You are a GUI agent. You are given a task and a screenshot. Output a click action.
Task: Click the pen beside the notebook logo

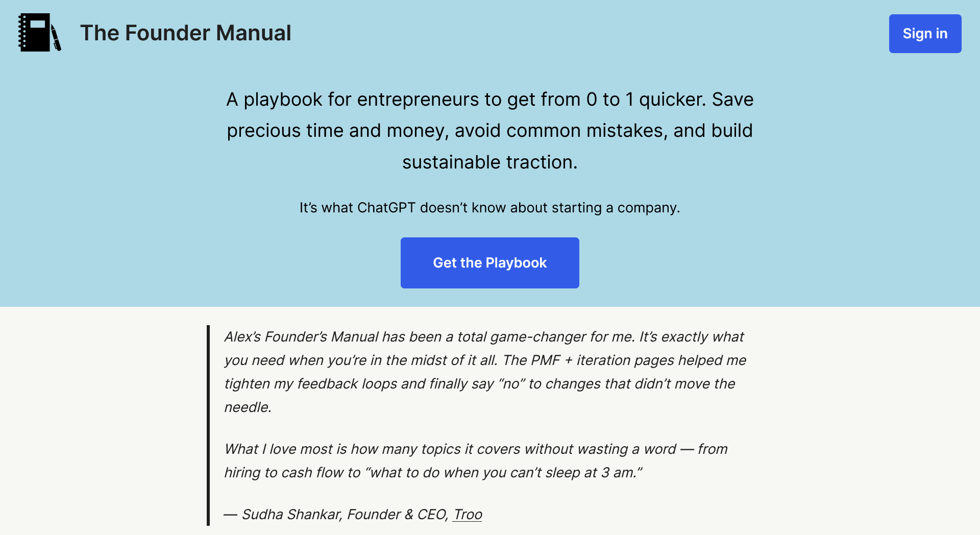point(56,39)
